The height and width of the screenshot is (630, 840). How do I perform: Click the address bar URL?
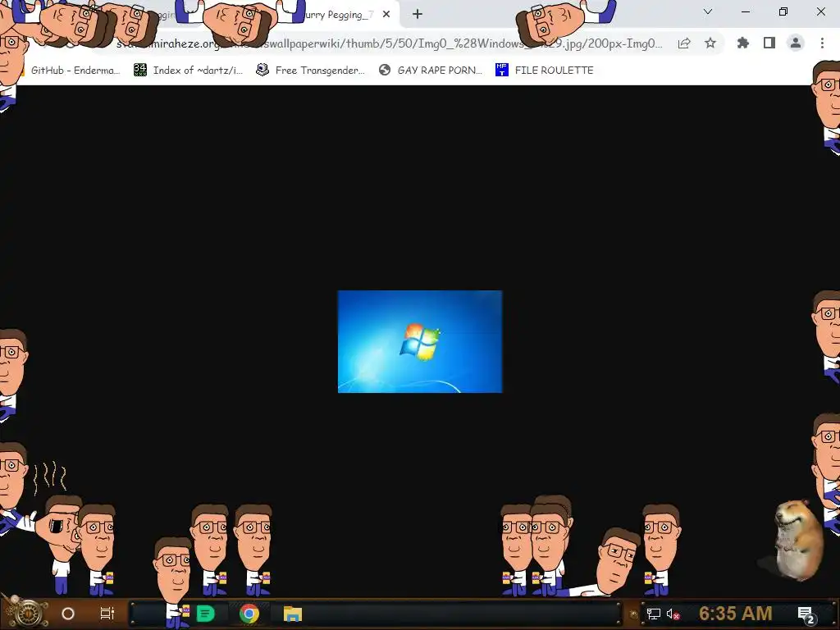[390, 43]
